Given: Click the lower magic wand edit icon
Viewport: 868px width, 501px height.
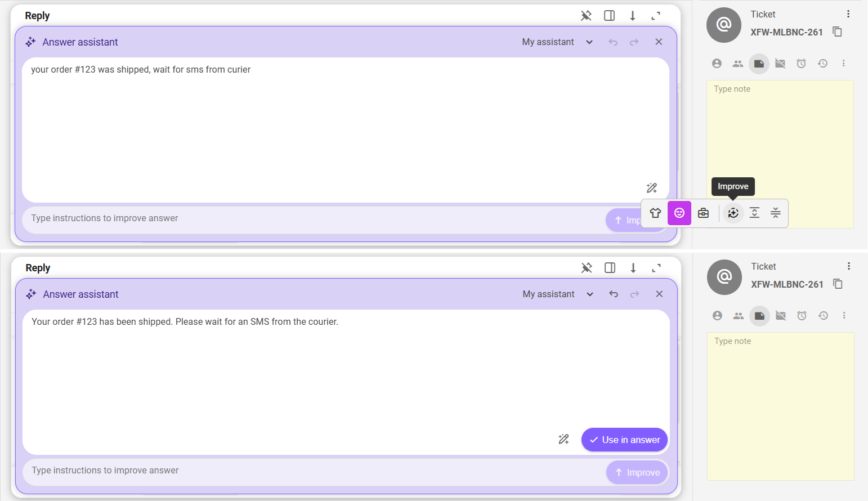Looking at the screenshot, I should [563, 440].
